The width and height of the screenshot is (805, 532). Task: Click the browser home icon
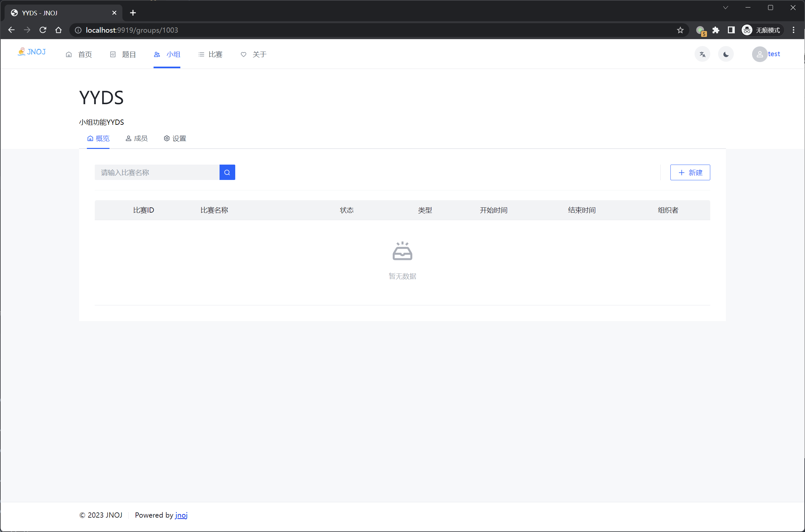pyautogui.click(x=58, y=30)
